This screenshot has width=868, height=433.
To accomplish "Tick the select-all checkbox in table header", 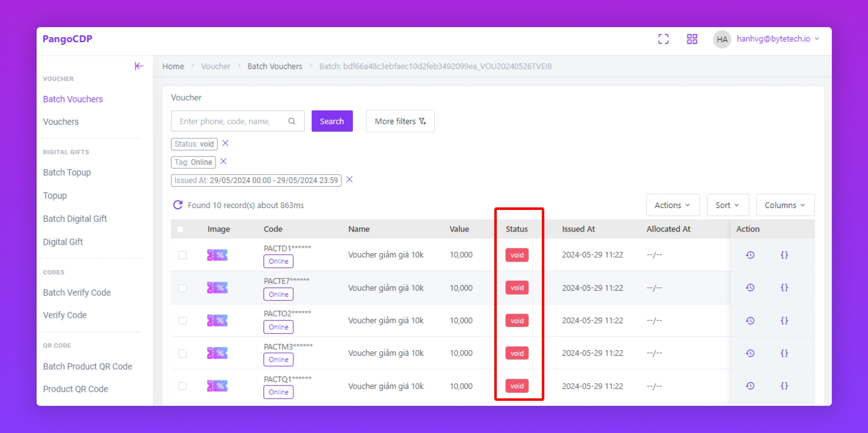I will click(x=180, y=229).
